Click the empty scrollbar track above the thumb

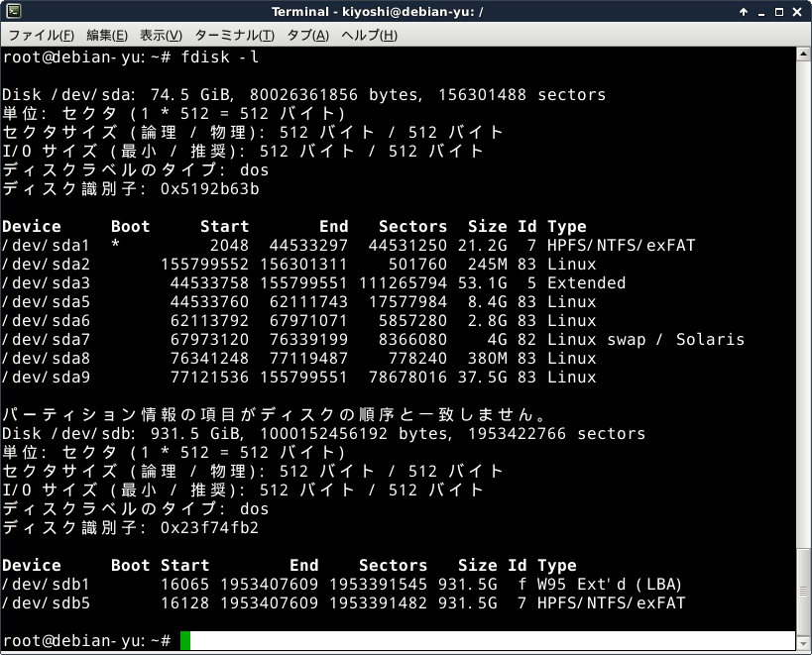[803, 297]
